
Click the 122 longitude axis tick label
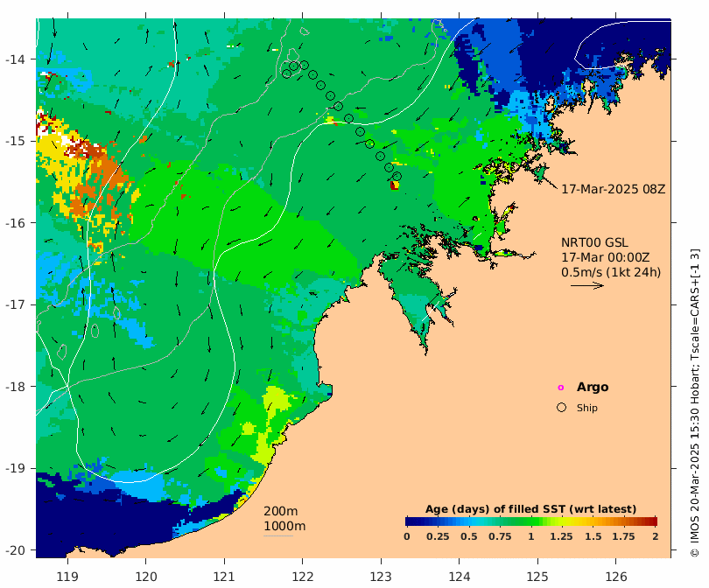pos(303,577)
